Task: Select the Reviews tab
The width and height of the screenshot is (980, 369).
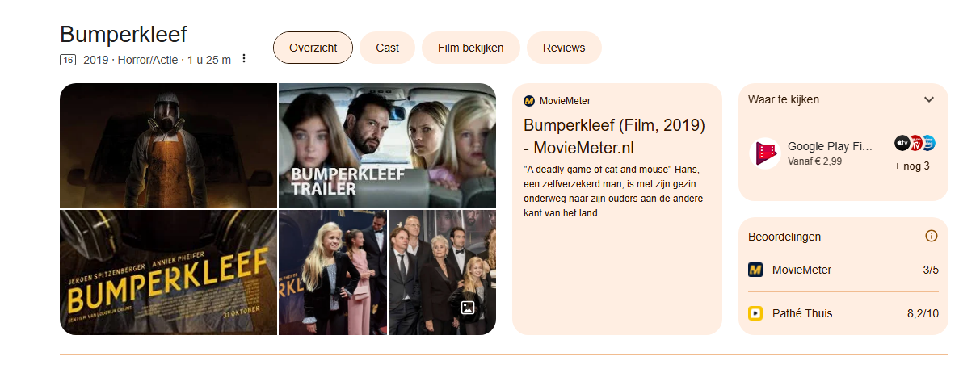Action: point(564,48)
